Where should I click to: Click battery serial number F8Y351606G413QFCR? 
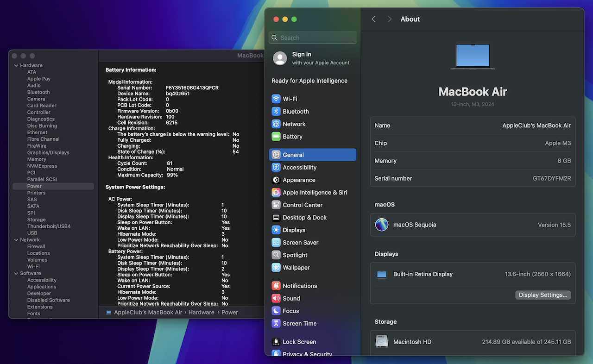(192, 88)
